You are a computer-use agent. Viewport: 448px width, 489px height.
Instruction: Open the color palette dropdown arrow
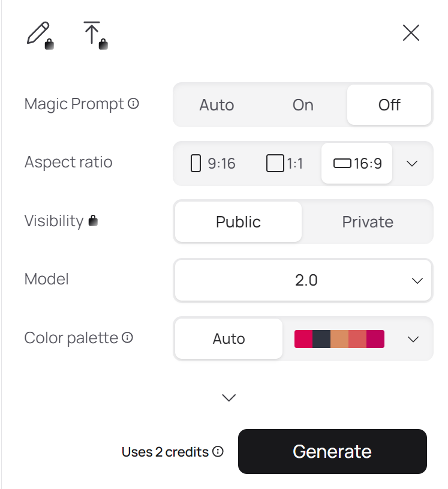tap(413, 339)
